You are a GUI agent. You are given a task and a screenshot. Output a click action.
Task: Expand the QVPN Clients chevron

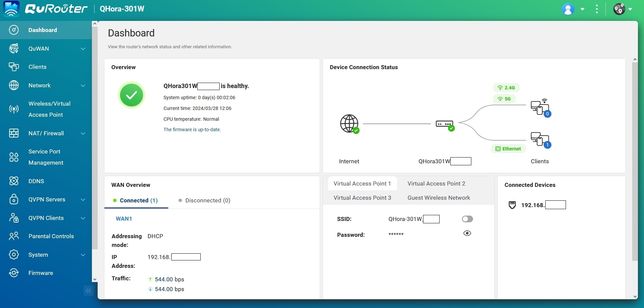pos(83,218)
